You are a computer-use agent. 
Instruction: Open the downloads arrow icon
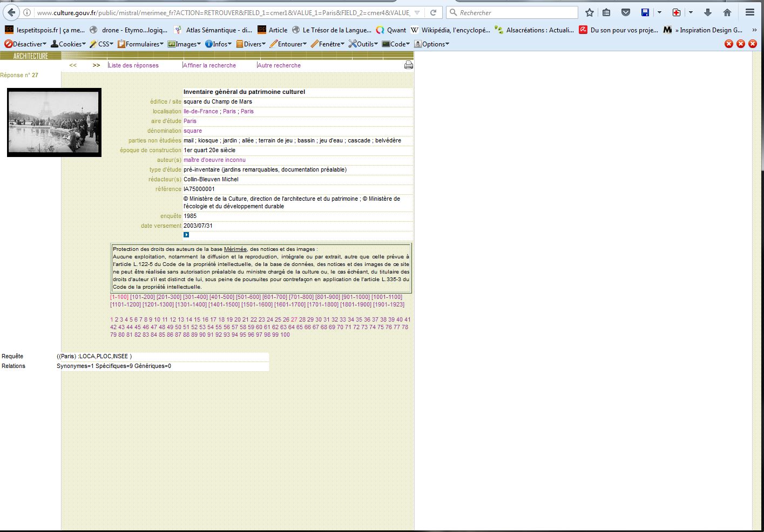[x=708, y=12]
